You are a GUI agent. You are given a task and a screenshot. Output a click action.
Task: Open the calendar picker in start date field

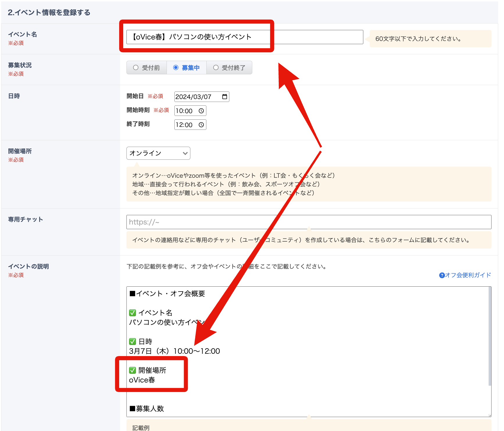tap(224, 97)
